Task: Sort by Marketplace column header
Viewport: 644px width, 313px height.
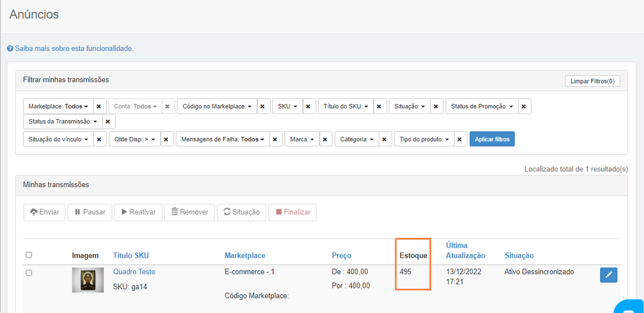Action: 245,255
